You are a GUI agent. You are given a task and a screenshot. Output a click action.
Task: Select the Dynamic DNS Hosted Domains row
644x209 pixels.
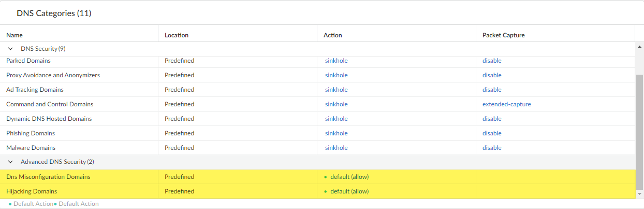pyautogui.click(x=49, y=119)
